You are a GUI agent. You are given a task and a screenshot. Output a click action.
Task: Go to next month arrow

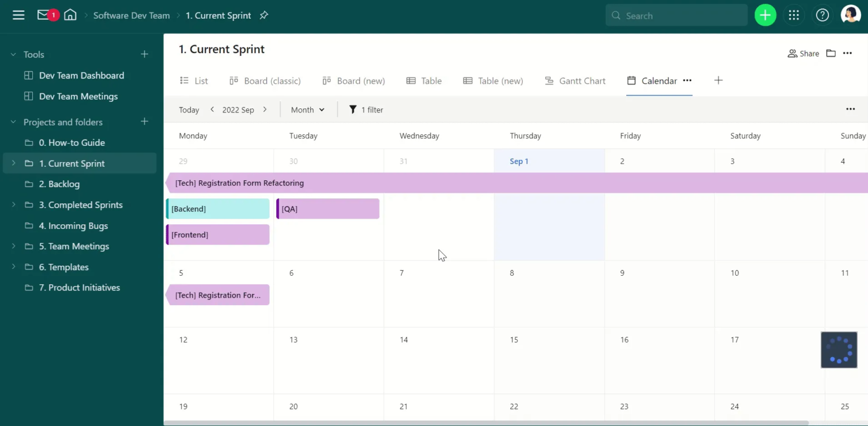[x=264, y=110]
